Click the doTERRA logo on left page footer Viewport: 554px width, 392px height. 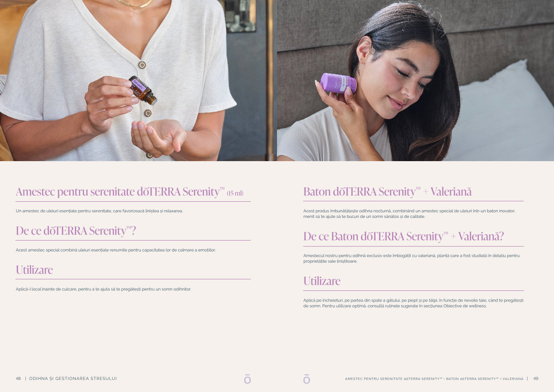point(247,379)
